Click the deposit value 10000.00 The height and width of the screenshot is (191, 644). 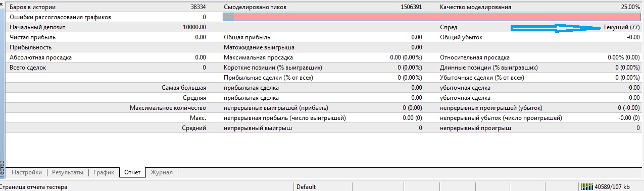(194, 27)
